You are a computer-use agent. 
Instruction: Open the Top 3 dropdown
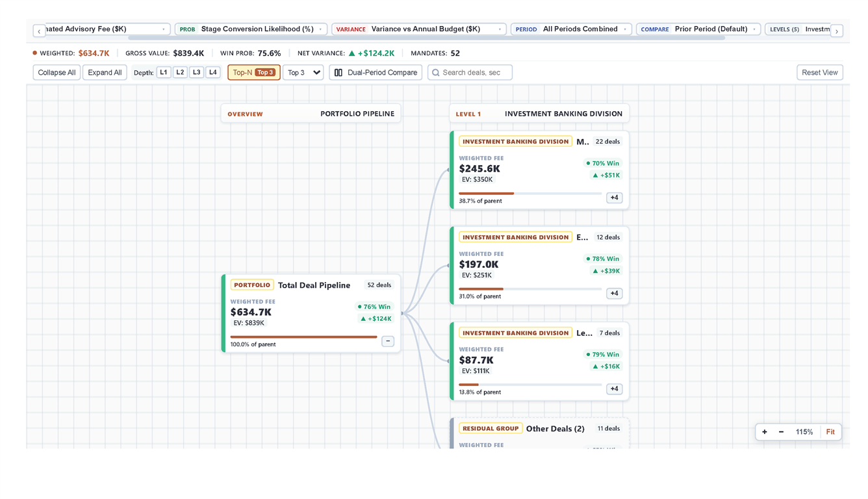303,73
